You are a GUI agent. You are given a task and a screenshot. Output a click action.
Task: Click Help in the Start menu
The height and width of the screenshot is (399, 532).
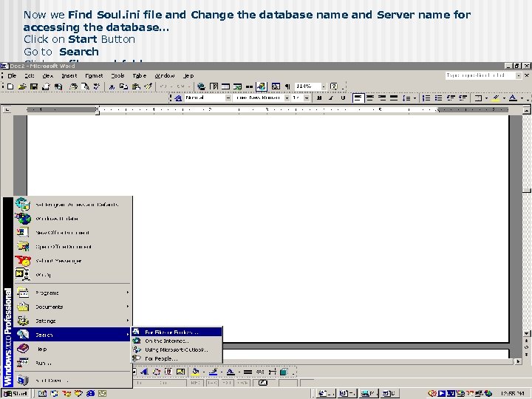click(x=72, y=349)
